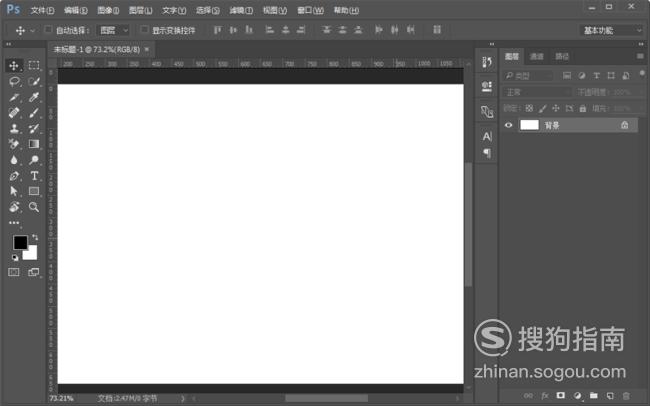
Task: Toggle adjustment layer filter
Action: (582, 75)
